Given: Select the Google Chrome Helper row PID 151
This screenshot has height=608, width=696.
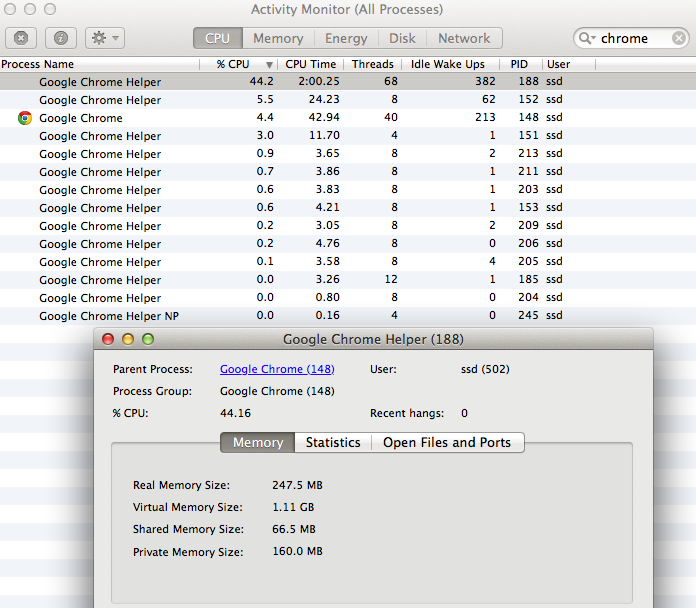Looking at the screenshot, I should pos(348,136).
